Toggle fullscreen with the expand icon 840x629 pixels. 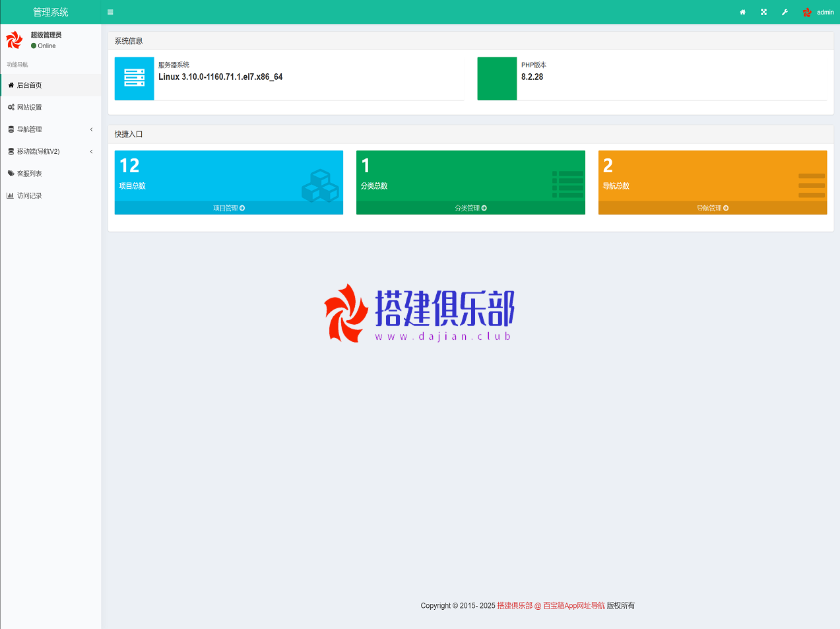(x=763, y=12)
